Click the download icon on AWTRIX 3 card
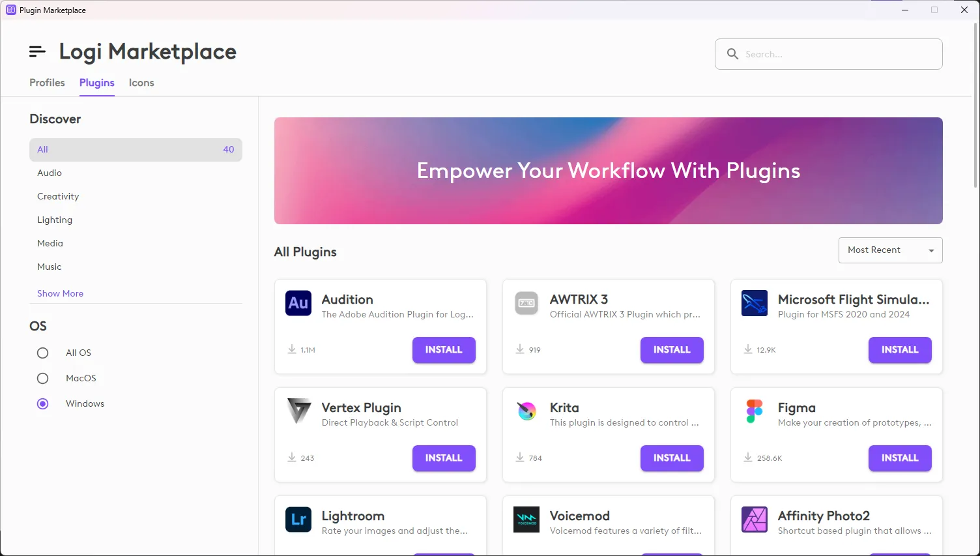The height and width of the screenshot is (556, 980). click(x=520, y=349)
